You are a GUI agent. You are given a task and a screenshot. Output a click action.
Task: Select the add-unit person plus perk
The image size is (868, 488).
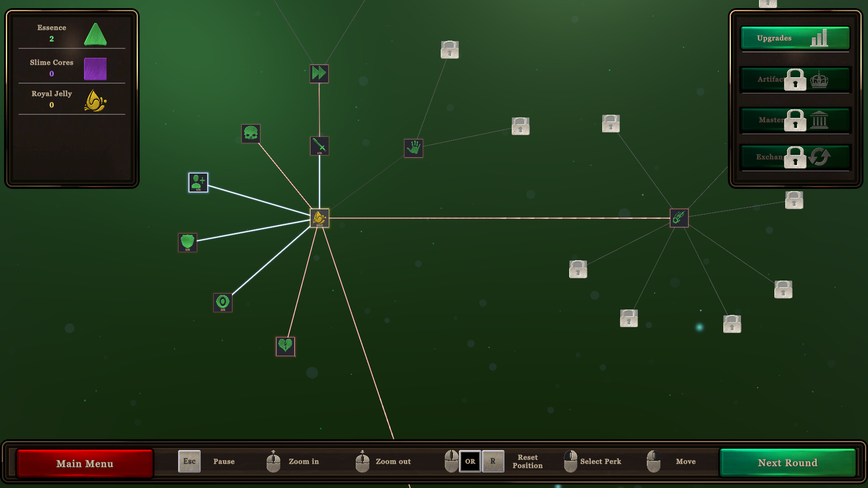[198, 182]
